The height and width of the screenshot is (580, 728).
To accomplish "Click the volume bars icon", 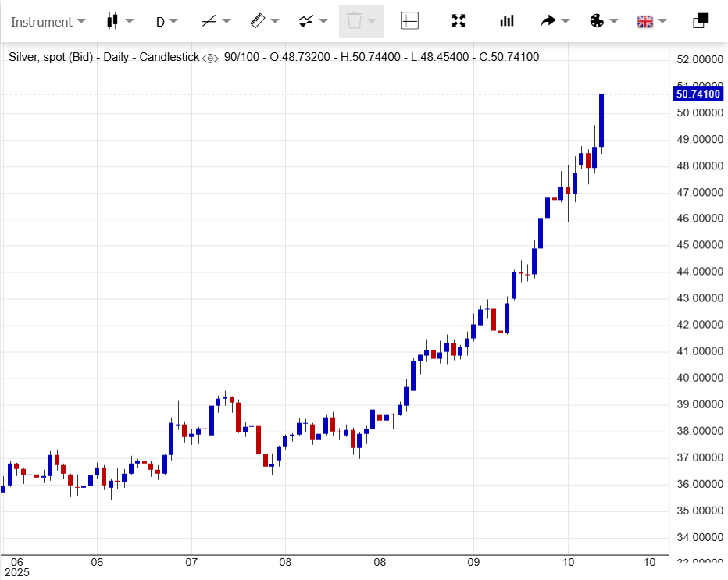I will click(507, 21).
